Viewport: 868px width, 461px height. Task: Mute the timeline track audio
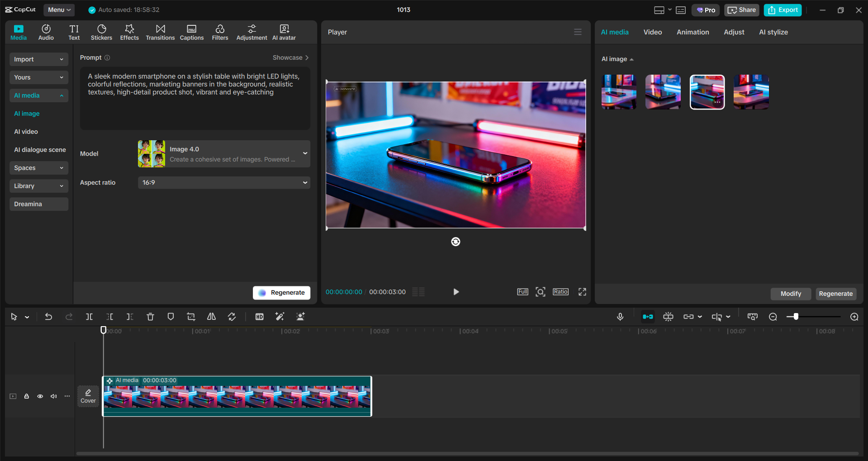[53, 396]
